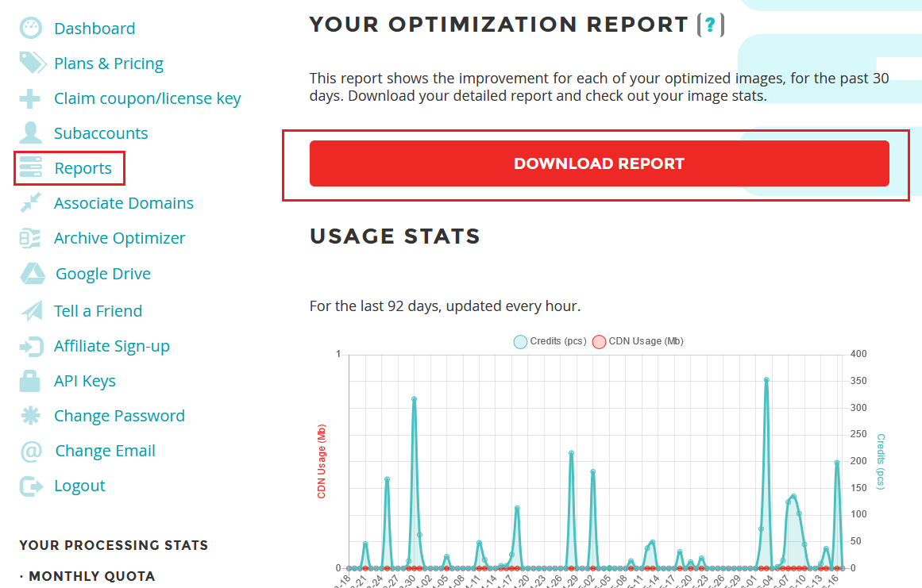
Task: Click the API Keys padlock icon
Action: (30, 381)
